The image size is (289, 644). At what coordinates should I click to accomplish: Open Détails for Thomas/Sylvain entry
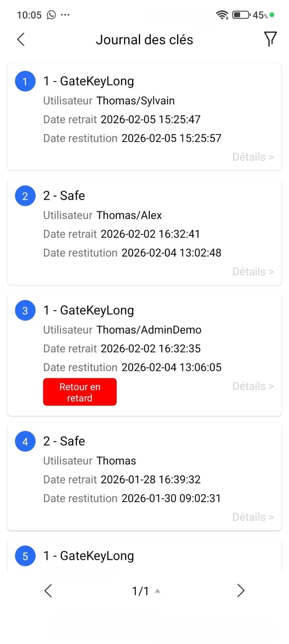pyautogui.click(x=253, y=157)
